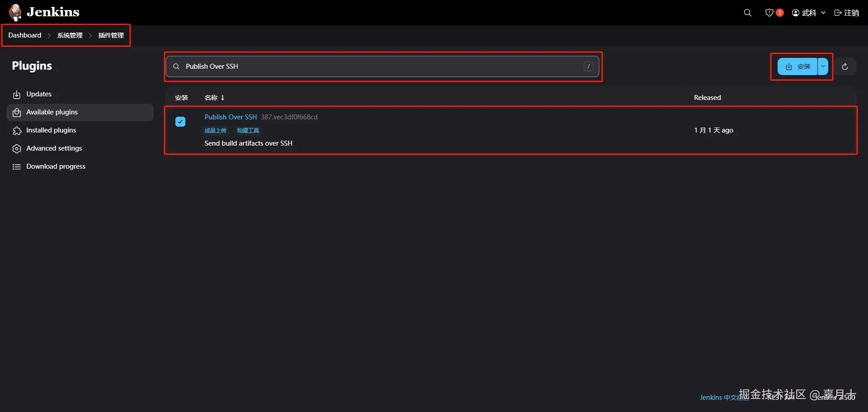Open 插件管理 breadcrumb
Viewport: 868px width, 412px height.
tap(111, 35)
